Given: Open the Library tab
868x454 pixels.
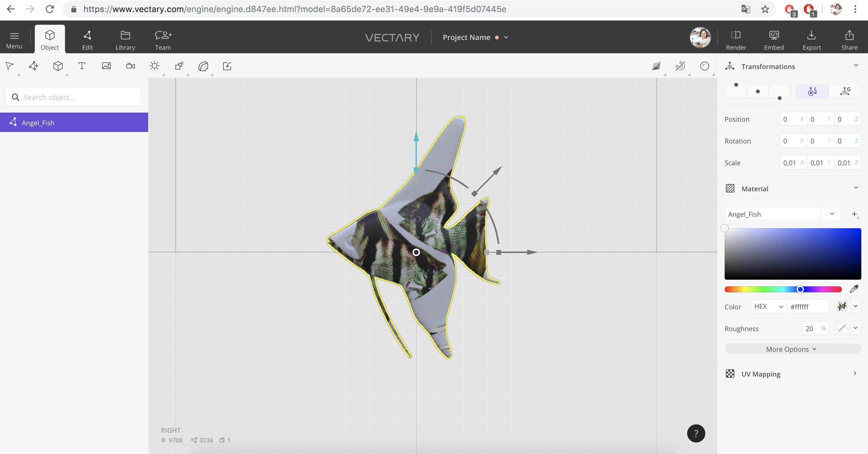Looking at the screenshot, I should [125, 40].
